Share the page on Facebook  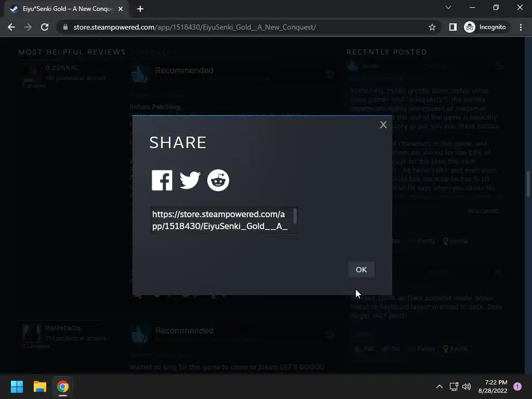(162, 180)
